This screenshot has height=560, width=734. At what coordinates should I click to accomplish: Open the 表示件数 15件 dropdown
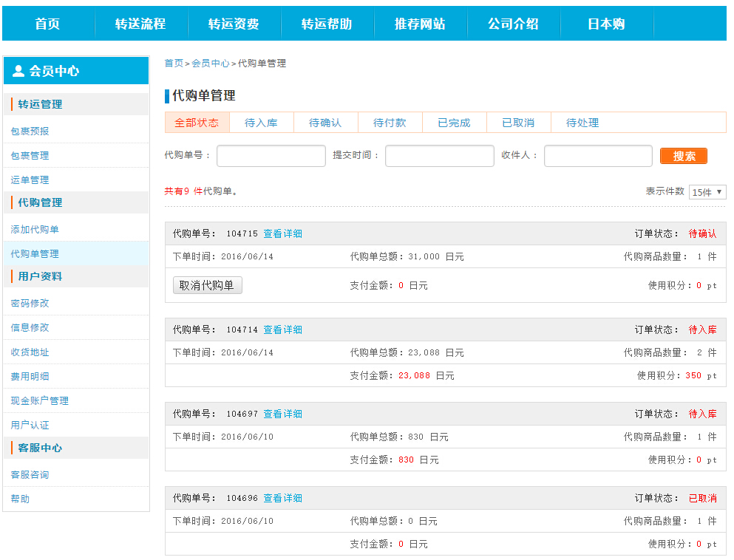pos(707,192)
